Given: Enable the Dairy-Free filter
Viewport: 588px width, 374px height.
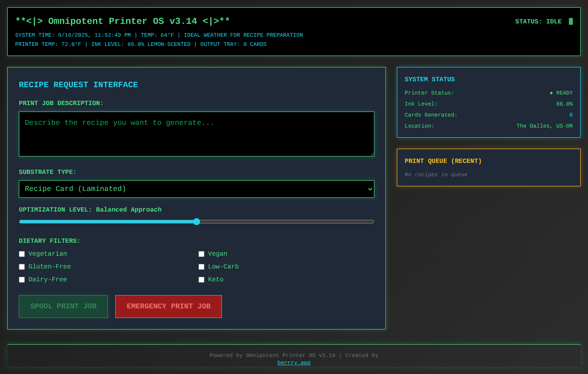Looking at the screenshot, I should (22, 279).
